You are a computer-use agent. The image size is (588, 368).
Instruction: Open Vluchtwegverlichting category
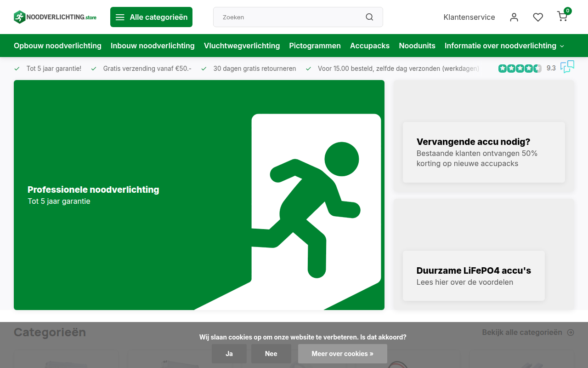[242, 46]
